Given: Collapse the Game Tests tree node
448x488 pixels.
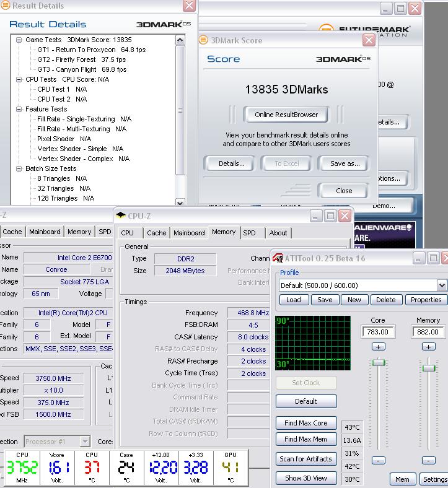Looking at the screenshot, I should pos(19,40).
